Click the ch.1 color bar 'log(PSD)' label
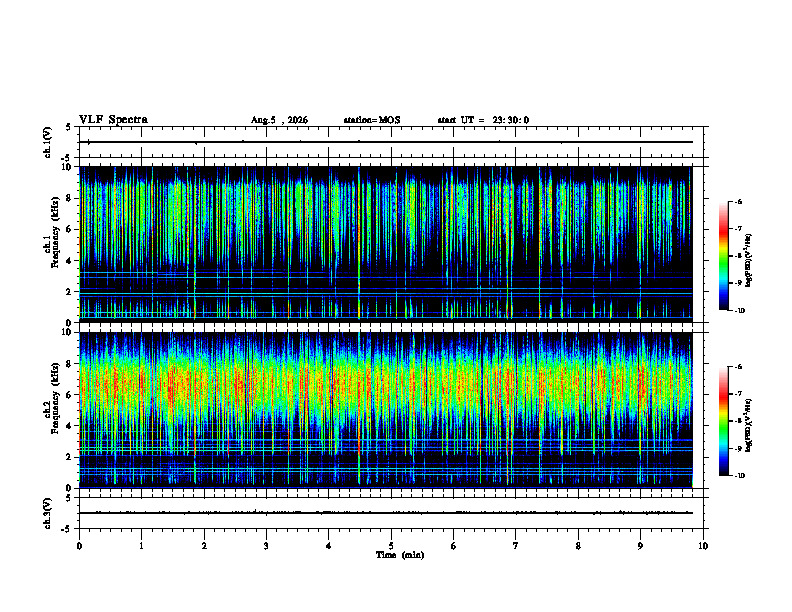Screen dimensions: 792x612 click(x=749, y=261)
